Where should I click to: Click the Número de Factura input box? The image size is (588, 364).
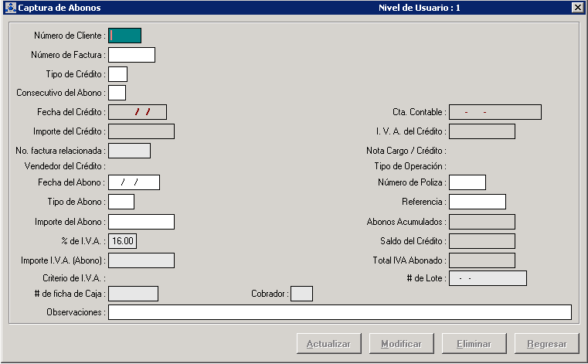(x=131, y=55)
